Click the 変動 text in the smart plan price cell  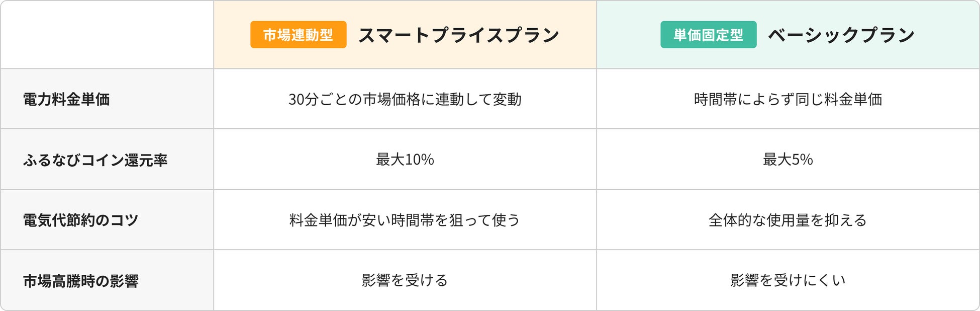coord(507,99)
